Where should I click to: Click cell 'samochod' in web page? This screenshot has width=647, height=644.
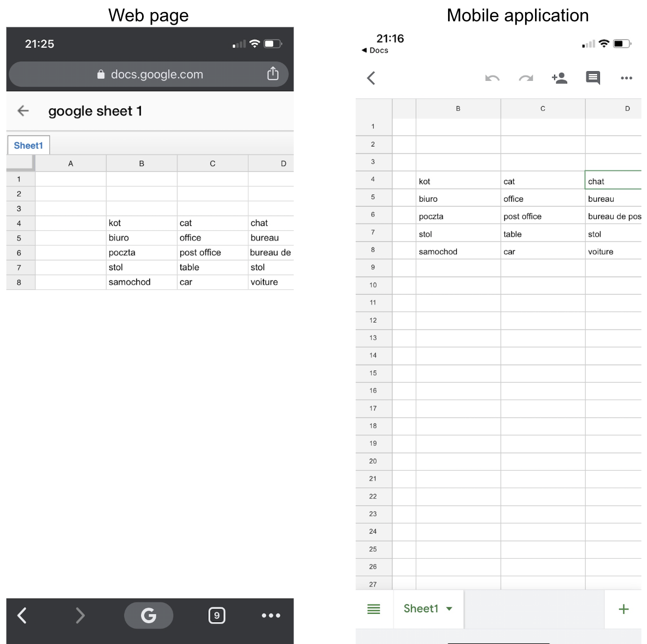click(x=142, y=283)
